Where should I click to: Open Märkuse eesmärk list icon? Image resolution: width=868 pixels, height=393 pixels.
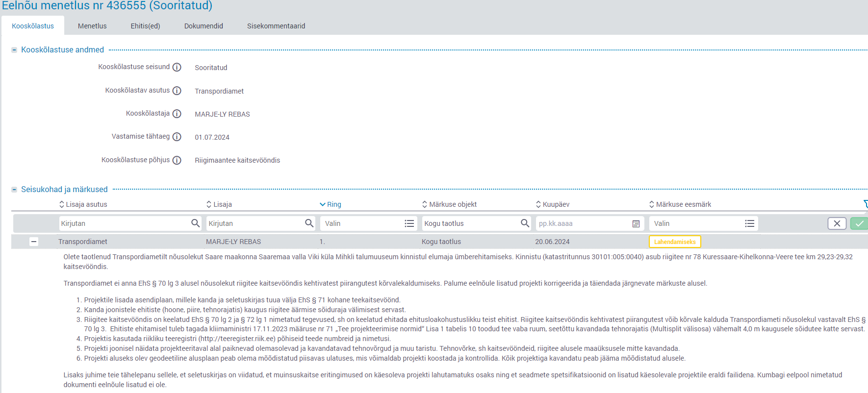coord(750,223)
